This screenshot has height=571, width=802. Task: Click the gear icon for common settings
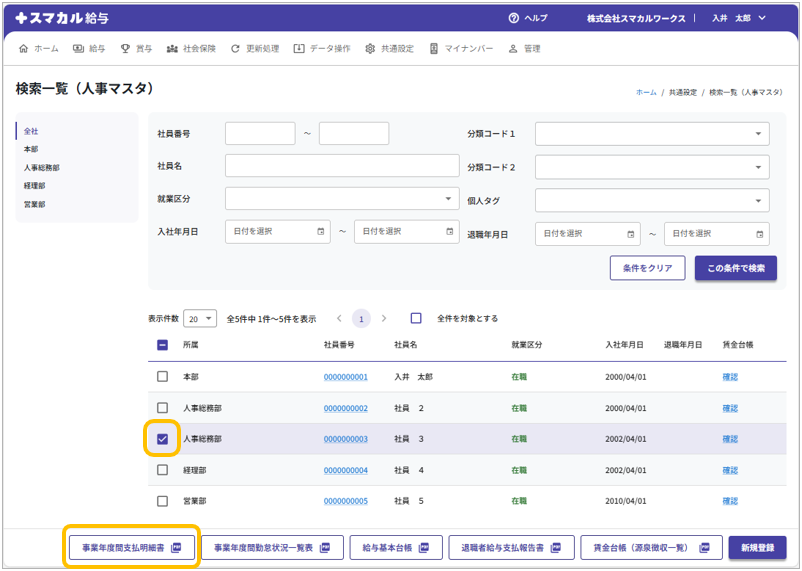(370, 48)
